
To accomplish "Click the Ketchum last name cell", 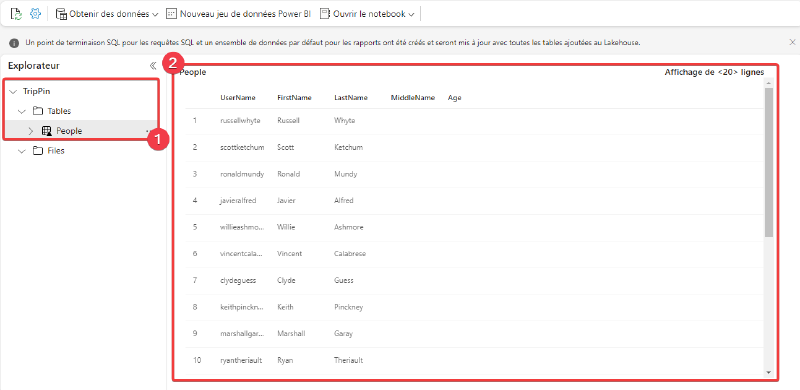I will click(348, 148).
